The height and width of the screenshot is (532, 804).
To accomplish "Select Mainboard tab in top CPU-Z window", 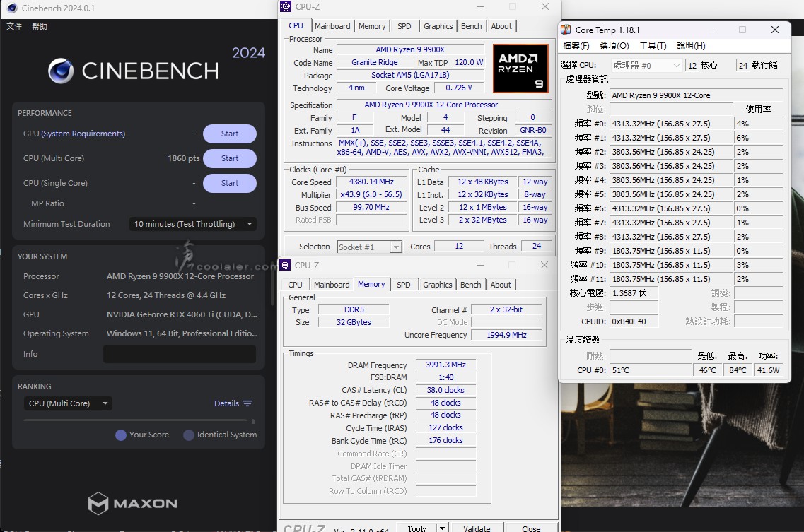I will point(332,26).
